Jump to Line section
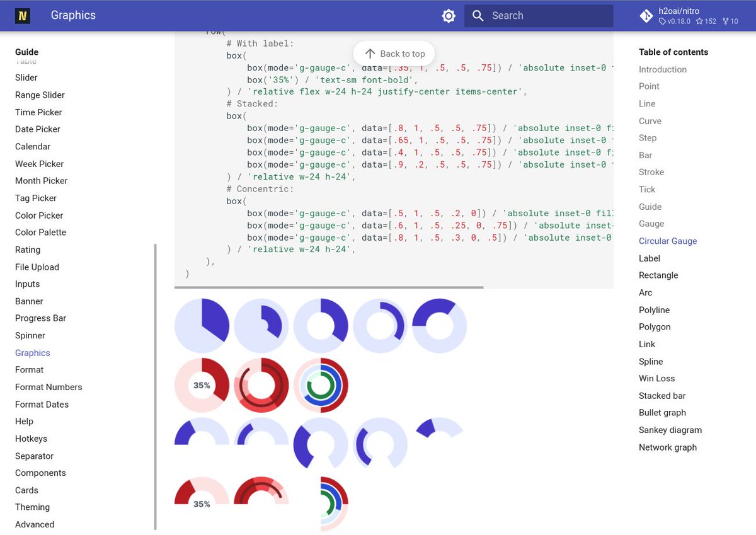This screenshot has height=535, width=756. (x=647, y=103)
